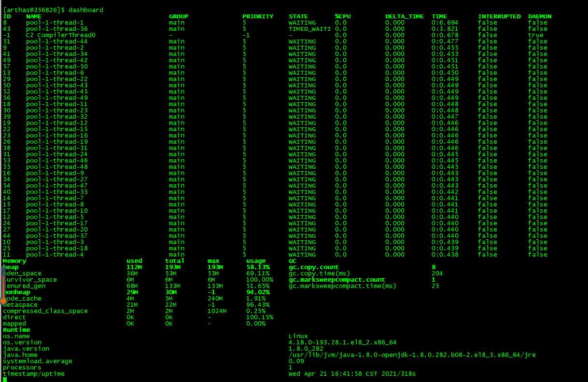Select the PRIORITY column header

[x=258, y=16]
